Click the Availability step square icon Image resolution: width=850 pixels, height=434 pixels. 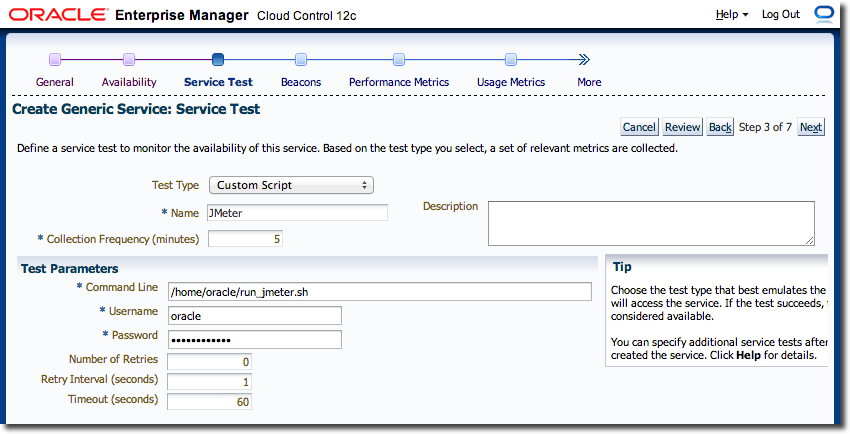click(129, 60)
